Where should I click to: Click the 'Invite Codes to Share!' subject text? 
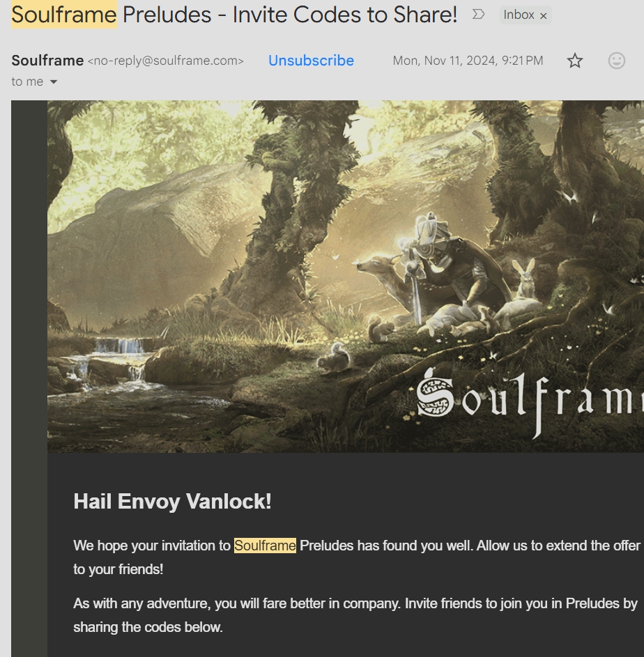pos(344,15)
